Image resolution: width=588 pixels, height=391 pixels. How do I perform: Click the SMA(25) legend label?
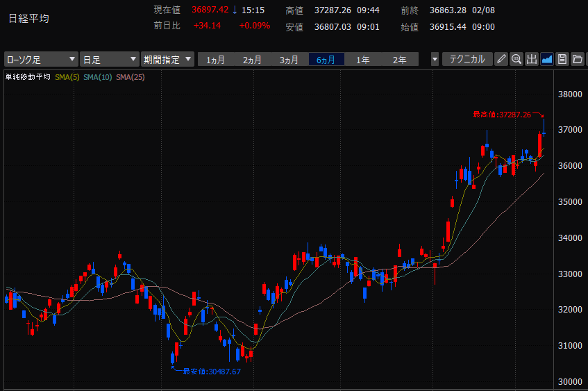pos(130,77)
